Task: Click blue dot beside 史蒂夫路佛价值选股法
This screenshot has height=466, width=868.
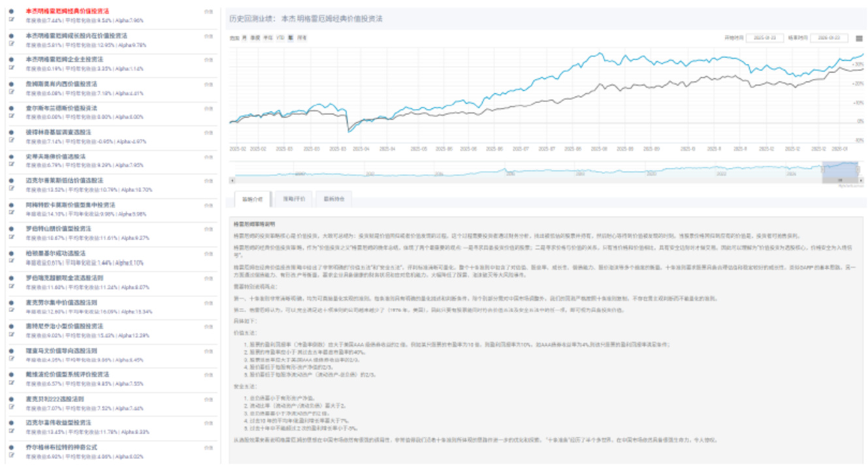Action: tap(11, 156)
